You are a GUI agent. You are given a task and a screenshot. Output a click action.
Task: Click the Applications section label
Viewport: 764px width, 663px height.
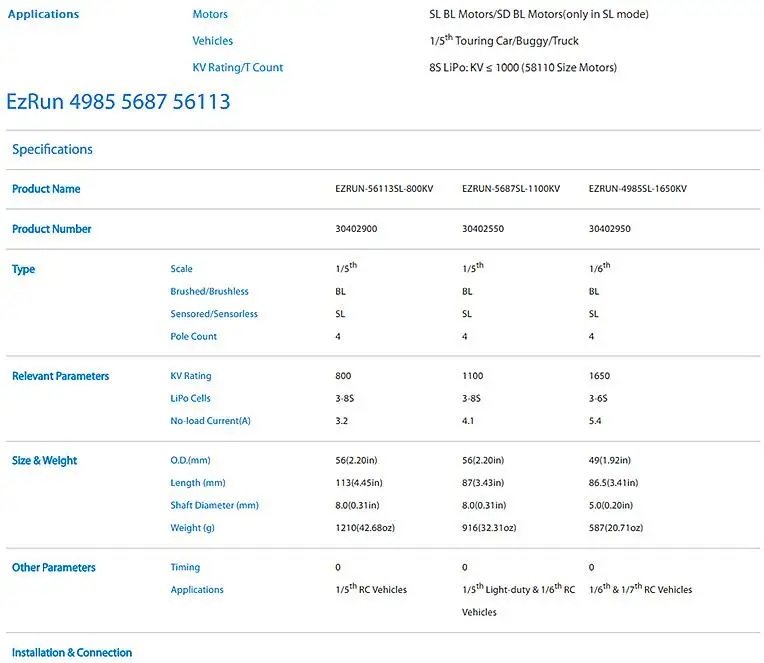(43, 14)
